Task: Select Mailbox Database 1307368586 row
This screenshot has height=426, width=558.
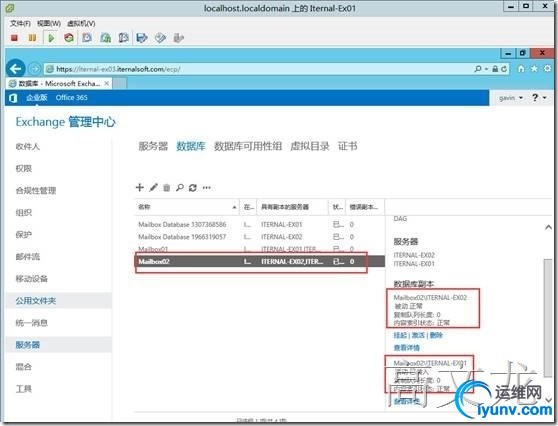Action: (x=259, y=225)
